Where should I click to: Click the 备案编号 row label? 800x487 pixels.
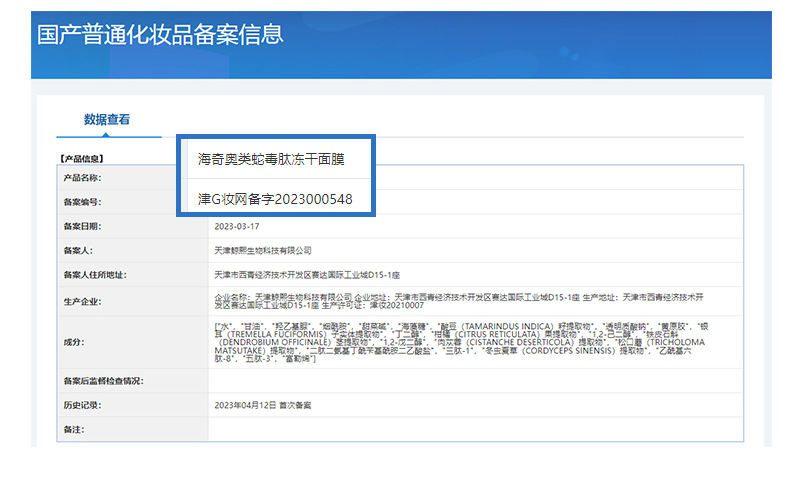[82, 202]
